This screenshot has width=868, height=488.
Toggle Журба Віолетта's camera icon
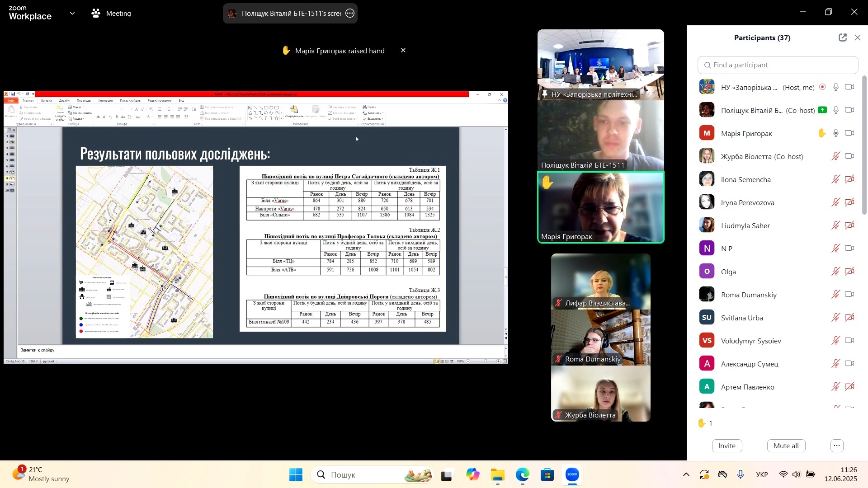click(x=849, y=156)
